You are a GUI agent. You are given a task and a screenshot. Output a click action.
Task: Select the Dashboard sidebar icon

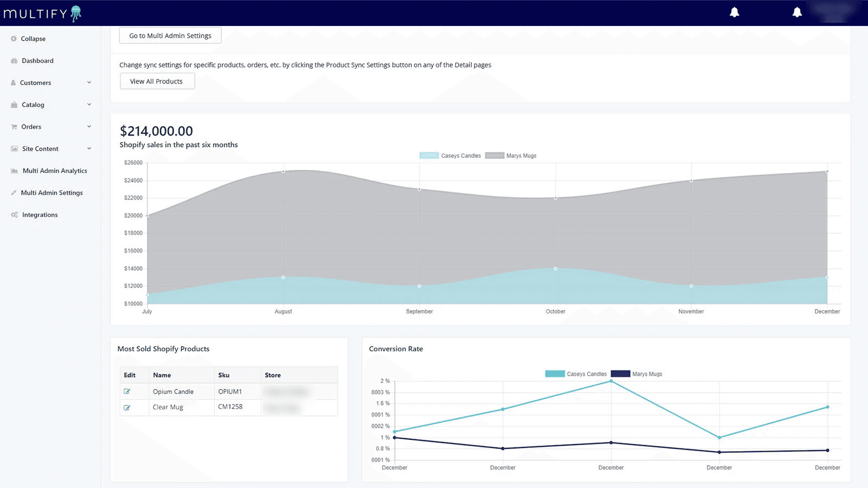click(x=12, y=60)
